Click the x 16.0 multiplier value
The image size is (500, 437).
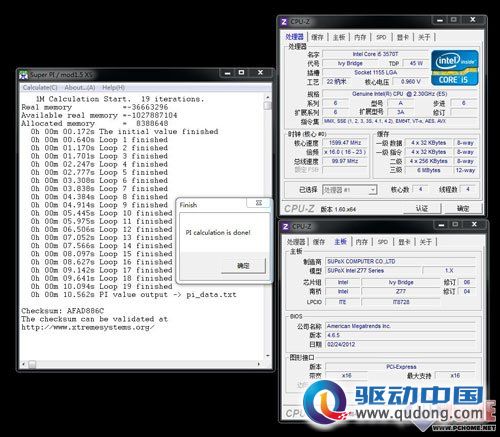pos(345,152)
